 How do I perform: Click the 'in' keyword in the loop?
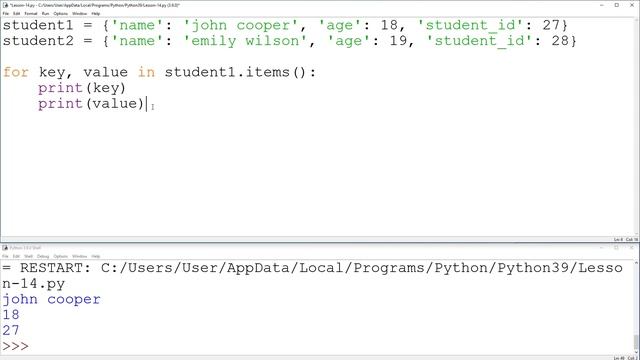click(x=146, y=72)
